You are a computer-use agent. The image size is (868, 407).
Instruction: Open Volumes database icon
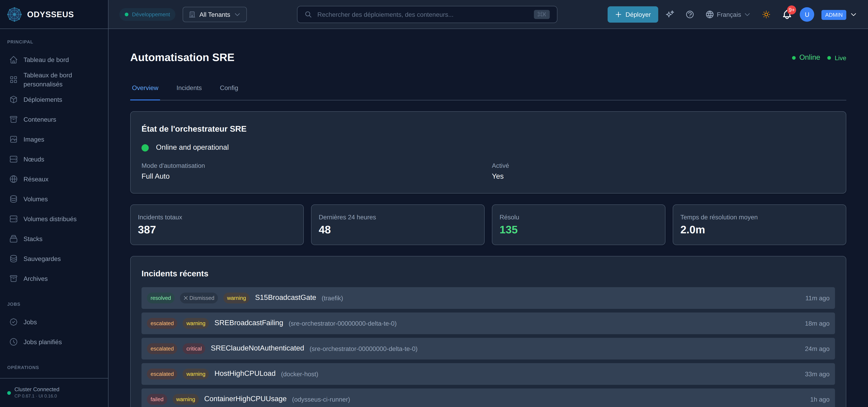tap(14, 199)
